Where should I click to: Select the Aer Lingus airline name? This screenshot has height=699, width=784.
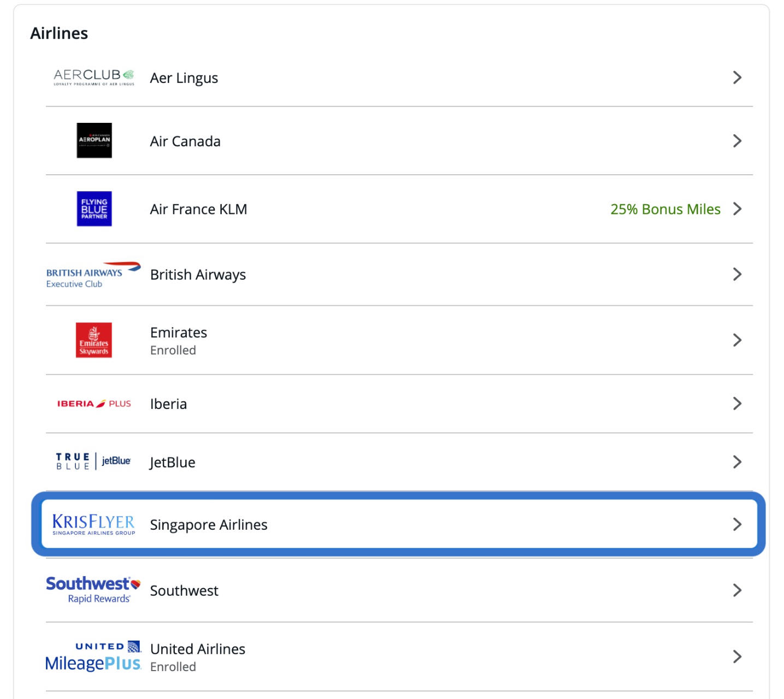click(184, 78)
